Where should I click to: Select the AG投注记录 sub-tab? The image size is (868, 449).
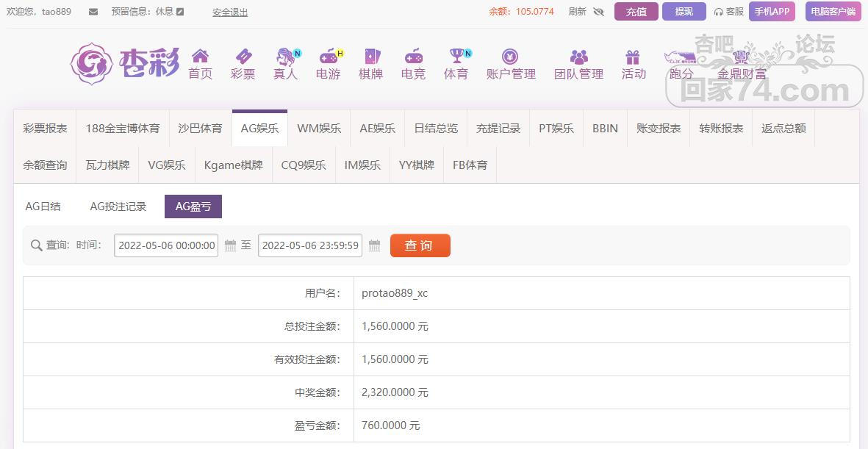tap(118, 206)
